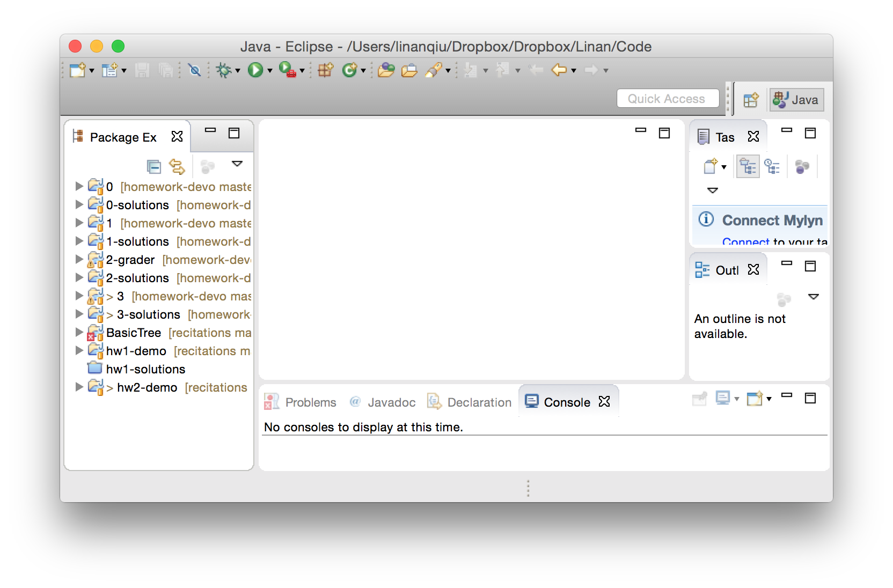Open the Package Explorer view menu
Screen dimensions: 893x588
(x=237, y=164)
